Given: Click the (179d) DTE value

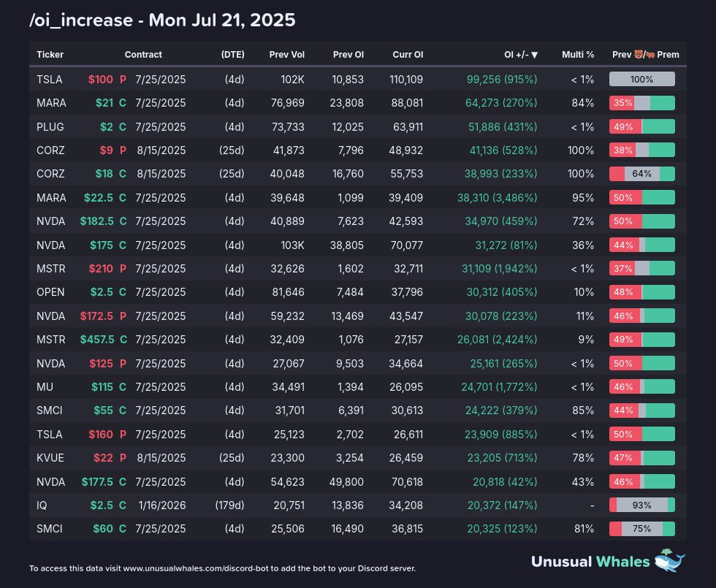Looking at the screenshot, I should click(229, 505).
